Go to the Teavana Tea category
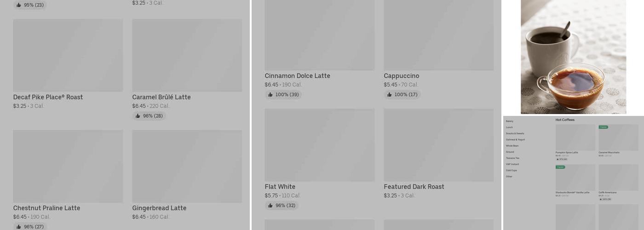The height and width of the screenshot is (230, 644). coord(512,158)
